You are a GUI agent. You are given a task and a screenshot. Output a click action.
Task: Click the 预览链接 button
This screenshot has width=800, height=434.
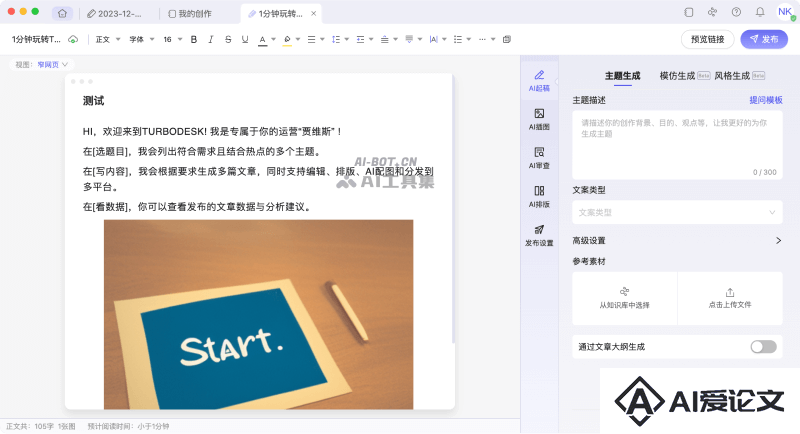tap(707, 39)
